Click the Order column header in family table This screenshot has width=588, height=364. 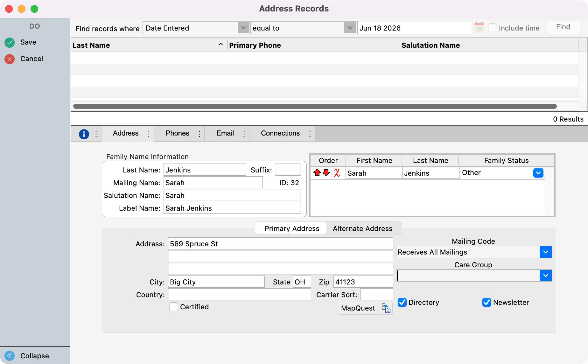tap(328, 160)
